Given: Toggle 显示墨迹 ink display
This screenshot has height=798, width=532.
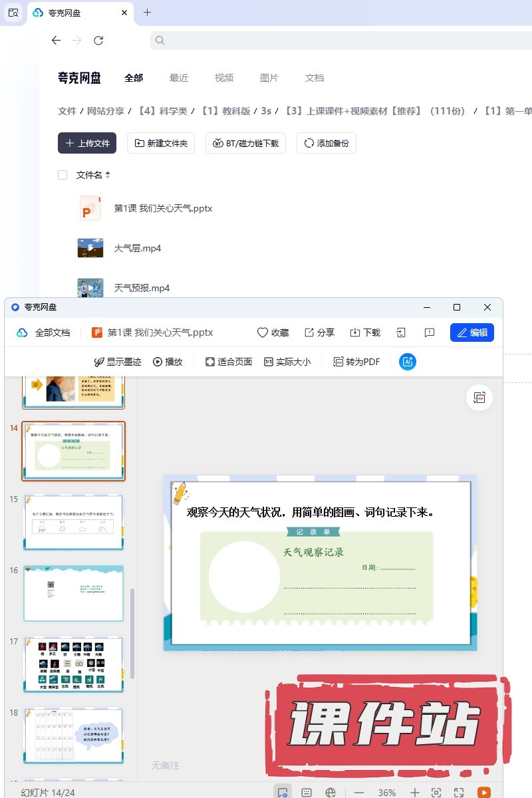Looking at the screenshot, I should coord(118,362).
